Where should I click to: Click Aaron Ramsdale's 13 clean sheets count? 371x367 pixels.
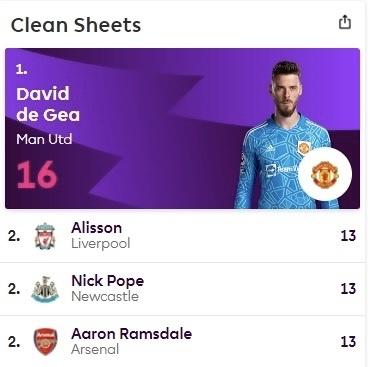coord(348,342)
